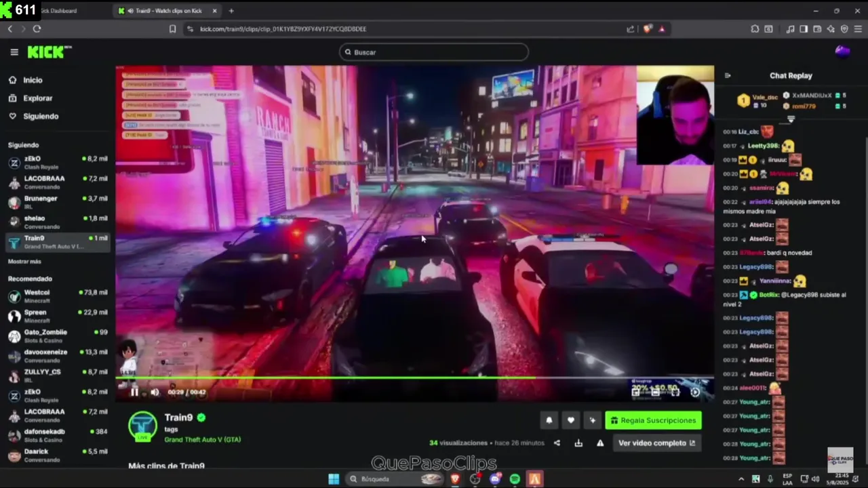
Task: Open Ver video completo
Action: tap(656, 443)
